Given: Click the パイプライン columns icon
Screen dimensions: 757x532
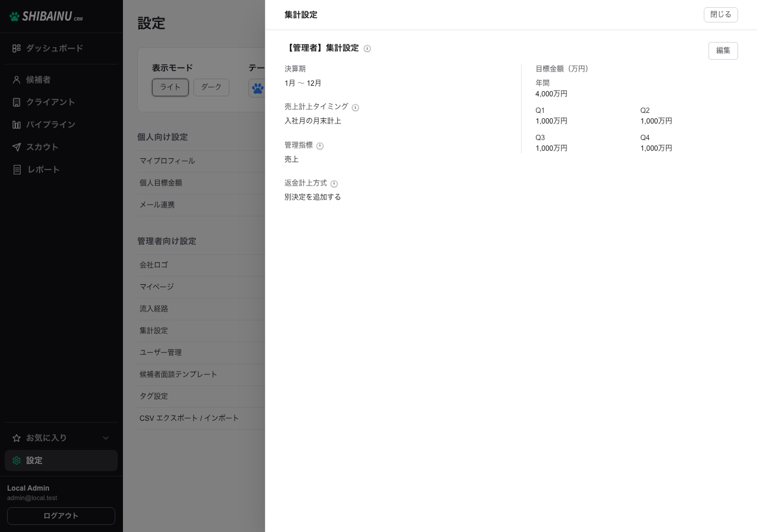Looking at the screenshot, I should [17, 125].
